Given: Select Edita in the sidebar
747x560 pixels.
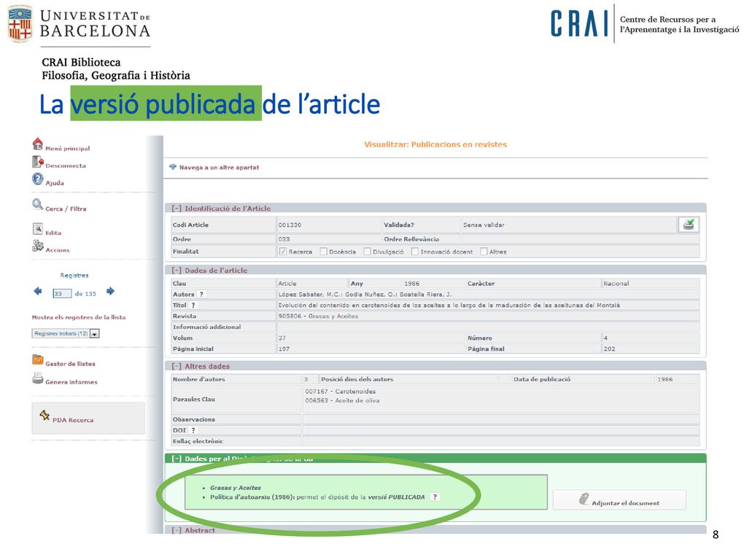Looking at the screenshot, I should tap(53, 233).
